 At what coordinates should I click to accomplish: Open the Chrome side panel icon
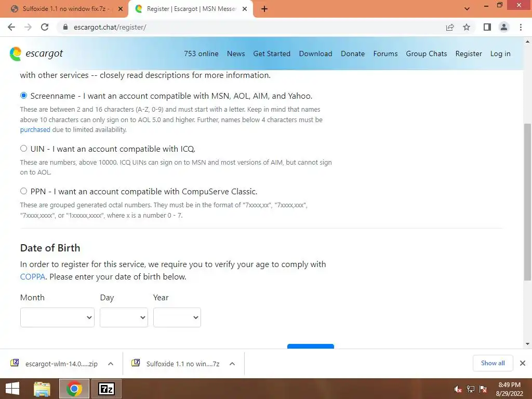[487, 27]
